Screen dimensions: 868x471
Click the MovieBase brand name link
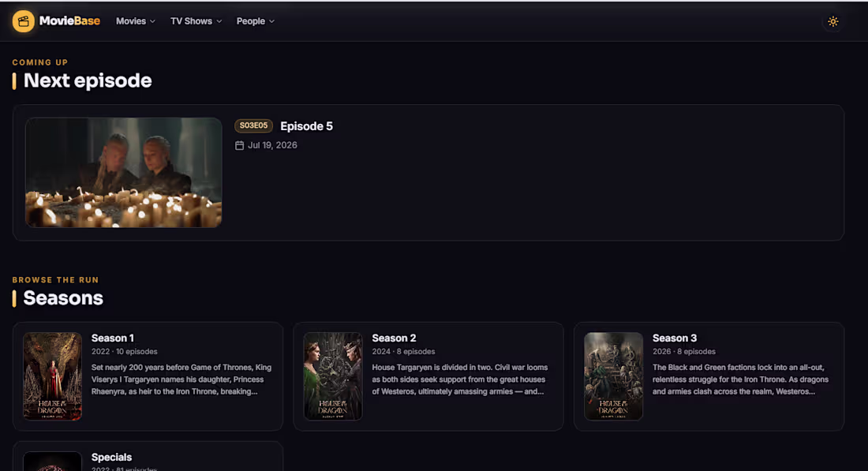click(x=69, y=21)
